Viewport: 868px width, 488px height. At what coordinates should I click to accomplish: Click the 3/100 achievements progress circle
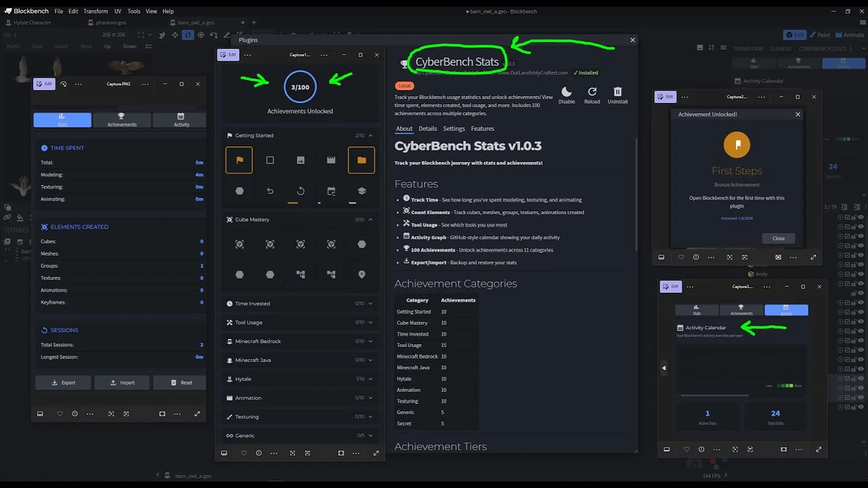(x=300, y=87)
